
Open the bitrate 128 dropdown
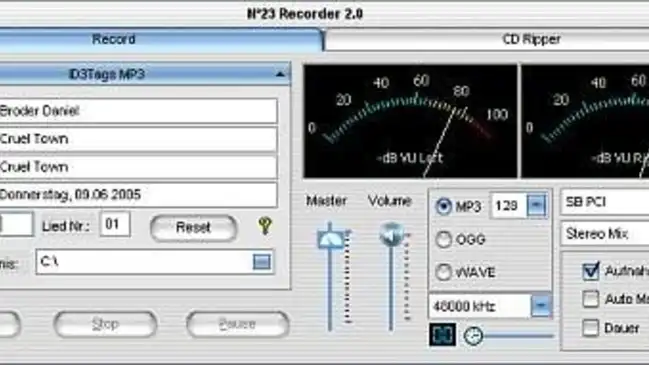(x=536, y=205)
